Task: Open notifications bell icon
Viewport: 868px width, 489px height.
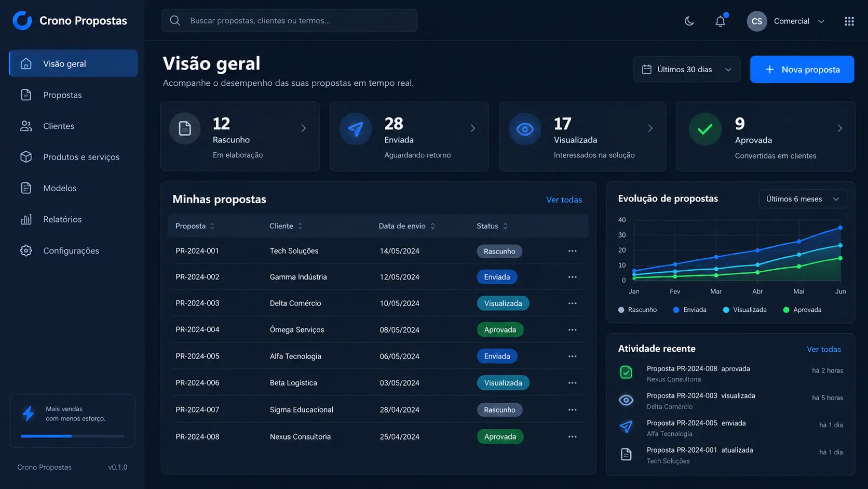Action: coord(721,21)
